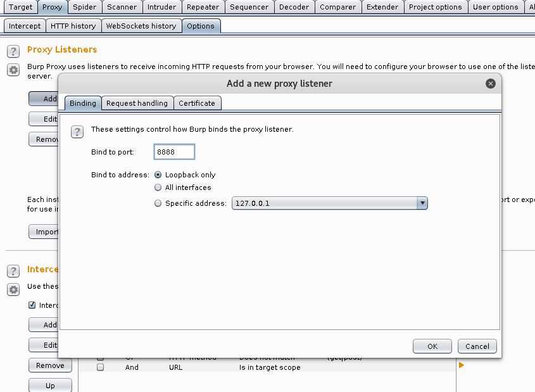Click the Proxy Listeners Edit button
This screenshot has width=535, height=392.
[x=44, y=118]
